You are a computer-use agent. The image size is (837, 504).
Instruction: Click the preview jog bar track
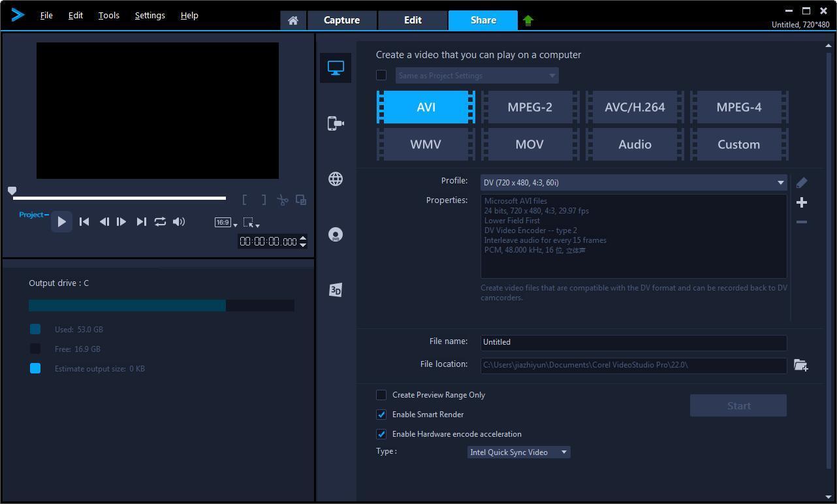click(x=119, y=198)
